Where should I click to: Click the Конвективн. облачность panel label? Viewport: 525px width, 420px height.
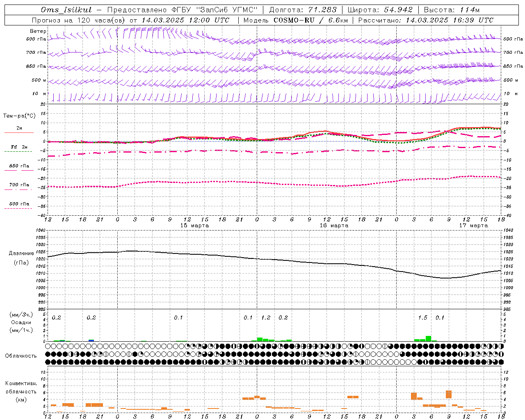[x=21, y=387]
